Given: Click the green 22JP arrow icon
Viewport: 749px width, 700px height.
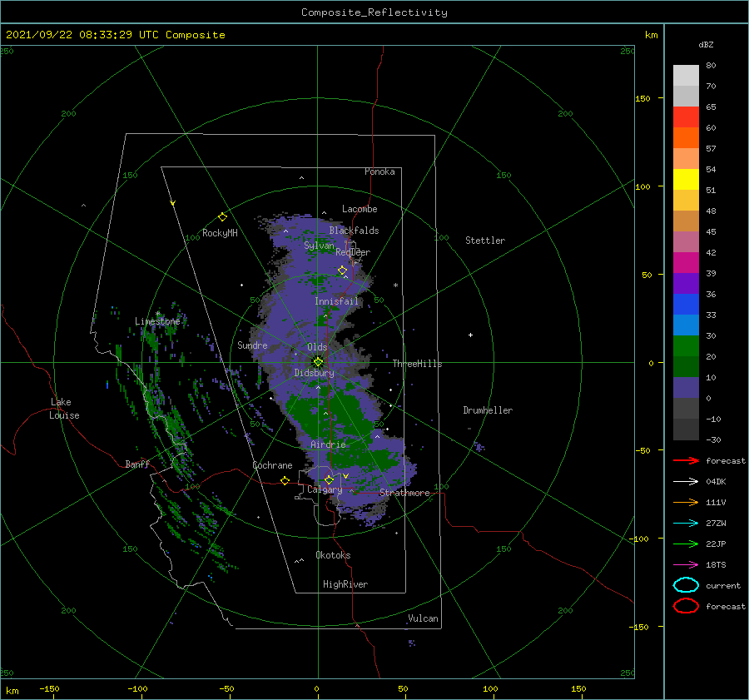Looking at the screenshot, I should [686, 544].
